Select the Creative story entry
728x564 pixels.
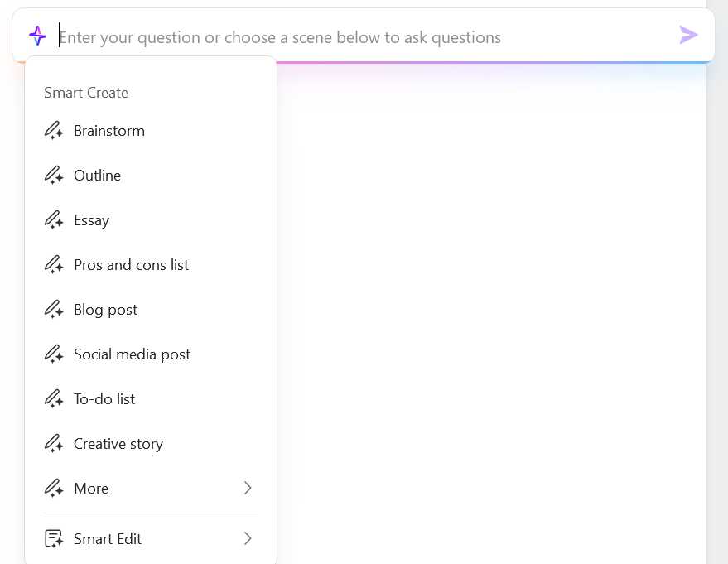click(118, 444)
